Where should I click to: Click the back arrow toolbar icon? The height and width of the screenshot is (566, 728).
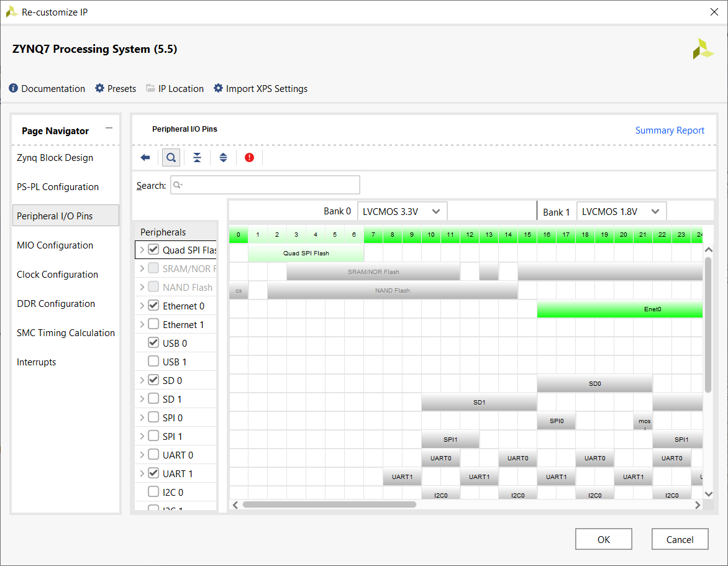tap(145, 158)
